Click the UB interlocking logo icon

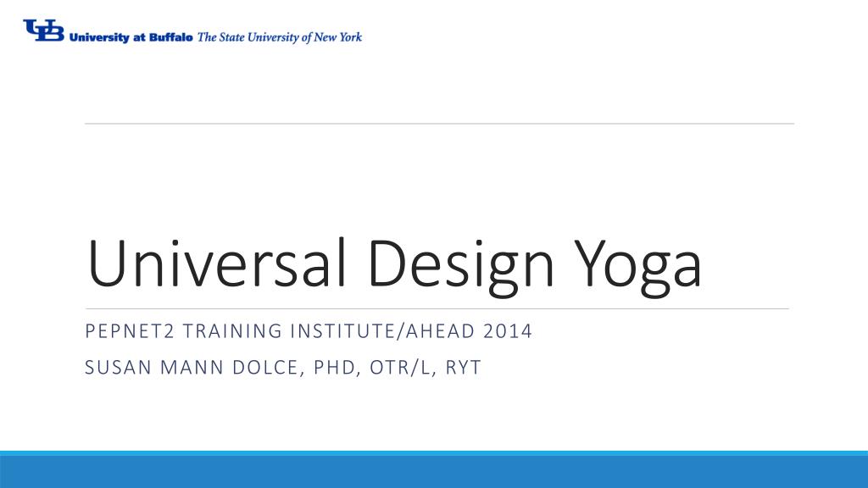coord(44,30)
